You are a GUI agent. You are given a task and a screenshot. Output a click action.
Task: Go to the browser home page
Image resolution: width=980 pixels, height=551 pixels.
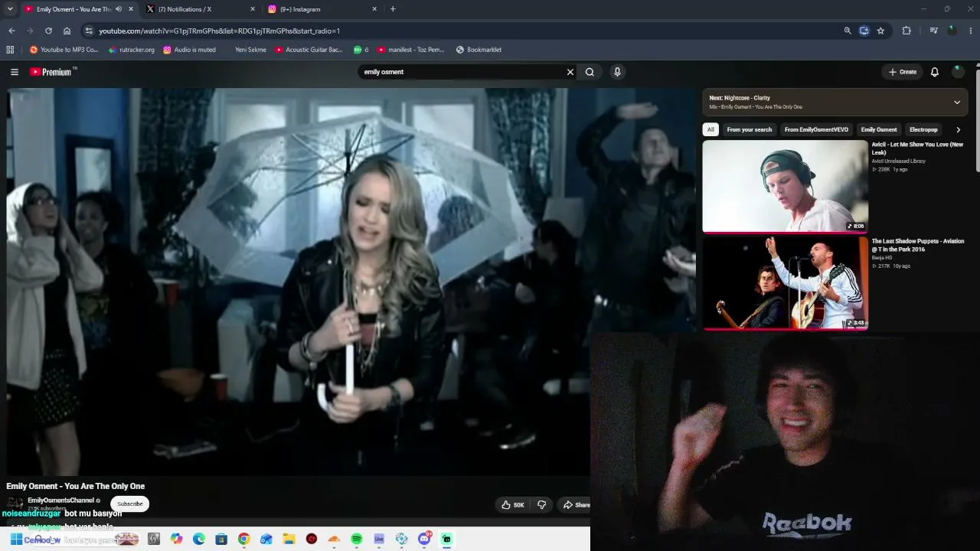click(x=67, y=31)
